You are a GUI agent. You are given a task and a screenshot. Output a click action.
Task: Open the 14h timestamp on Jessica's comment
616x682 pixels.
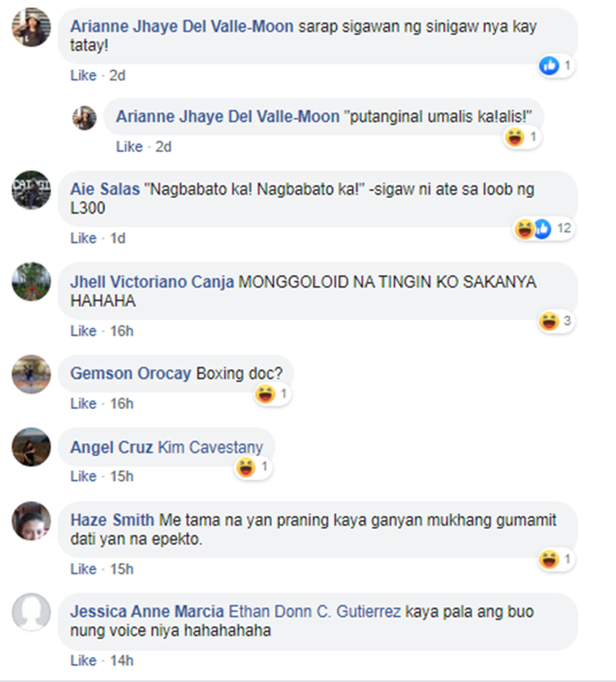pos(122,661)
